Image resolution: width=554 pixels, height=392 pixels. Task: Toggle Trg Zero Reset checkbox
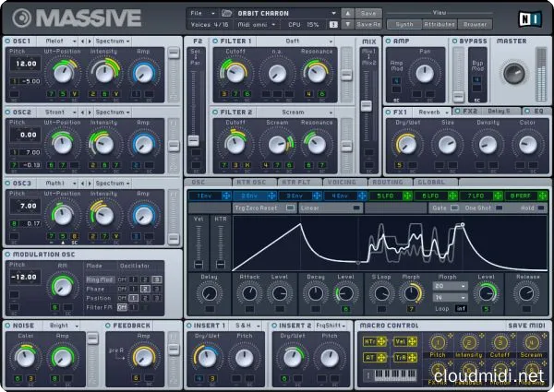[x=291, y=208]
